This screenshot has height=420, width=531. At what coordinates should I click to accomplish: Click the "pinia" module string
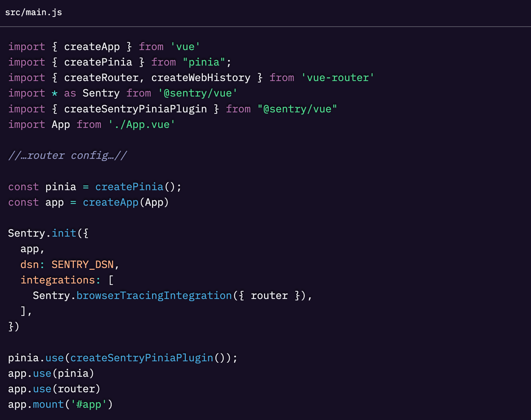(x=204, y=62)
